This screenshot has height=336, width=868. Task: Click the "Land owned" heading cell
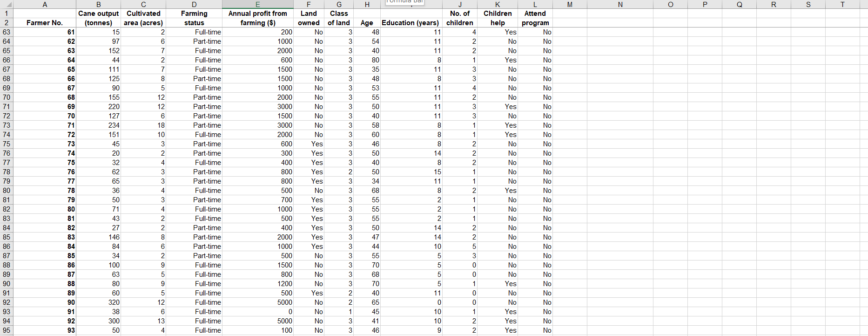pyautogui.click(x=309, y=18)
